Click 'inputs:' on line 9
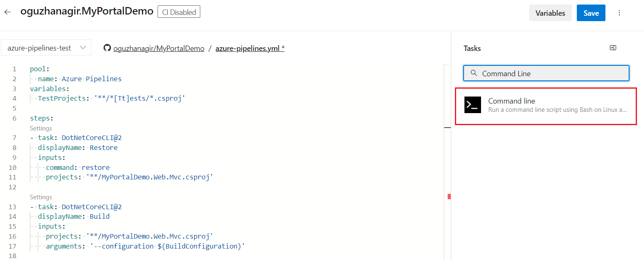This screenshot has width=644, height=261. 52,157
